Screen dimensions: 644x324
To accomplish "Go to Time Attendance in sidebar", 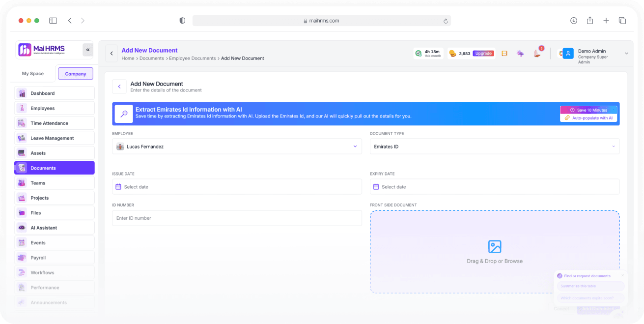I will (55, 123).
